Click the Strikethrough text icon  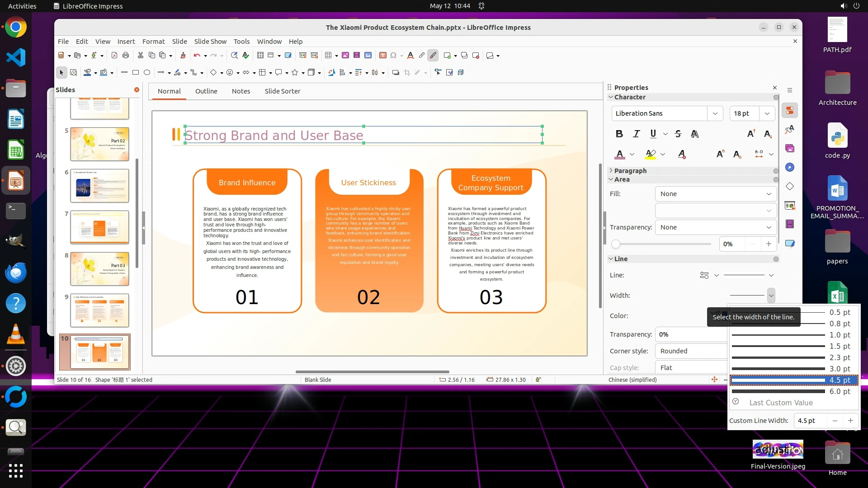[x=678, y=134]
